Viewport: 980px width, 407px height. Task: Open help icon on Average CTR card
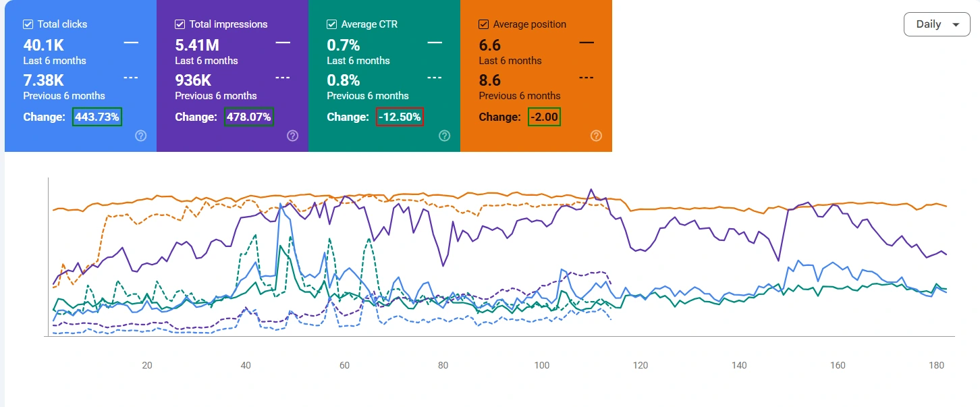coord(444,136)
